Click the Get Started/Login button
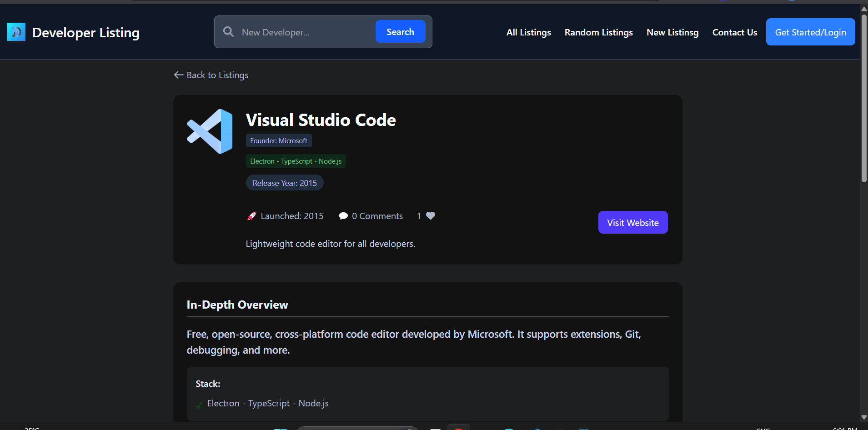The height and width of the screenshot is (430, 868). tap(811, 32)
